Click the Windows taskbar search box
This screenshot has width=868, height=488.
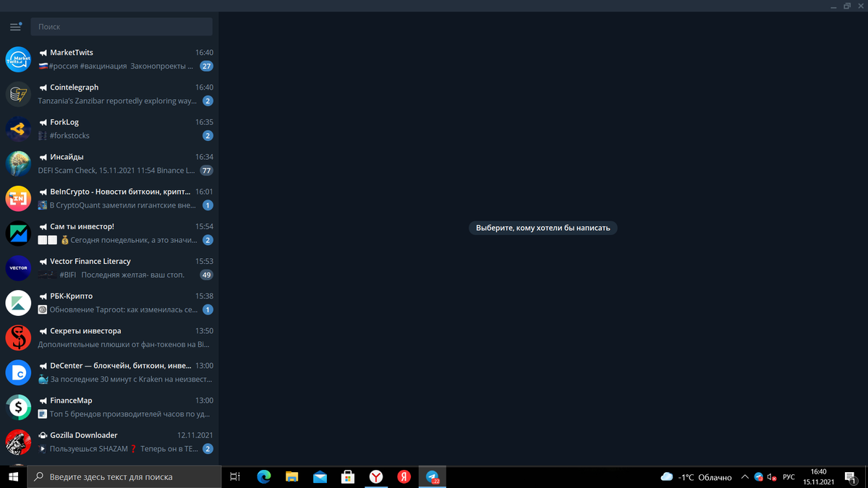[124, 477]
